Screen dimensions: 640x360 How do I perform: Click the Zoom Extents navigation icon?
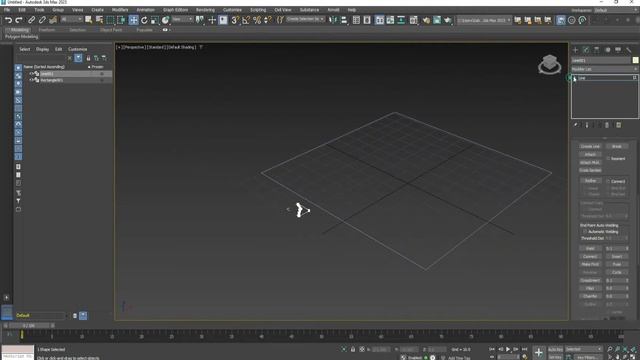(x=625, y=349)
